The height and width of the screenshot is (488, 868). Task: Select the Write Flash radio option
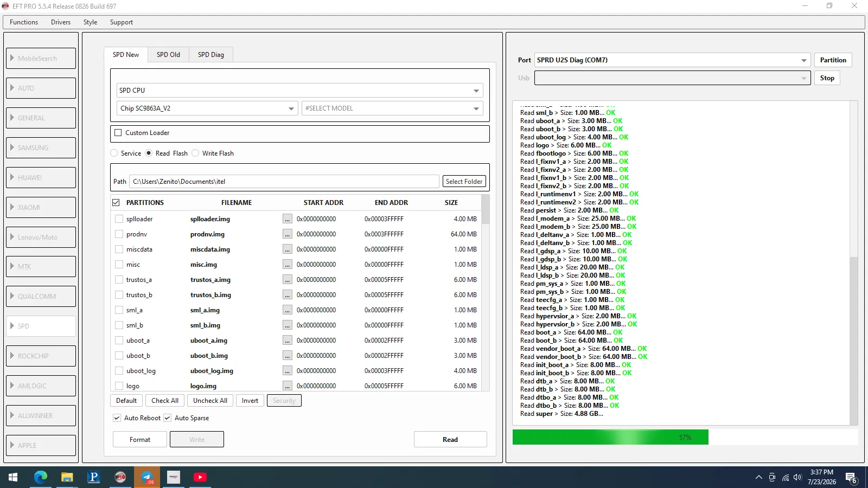(195, 153)
